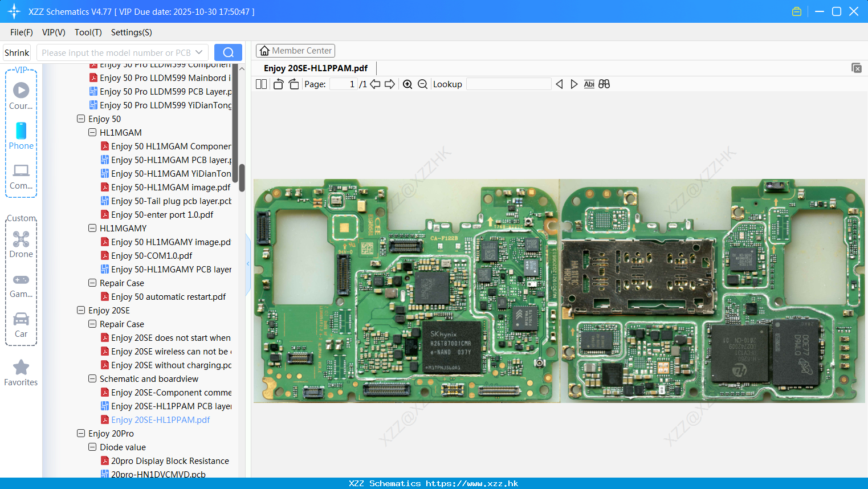This screenshot has height=489, width=868.
Task: Go to previous page arrow
Action: click(x=375, y=84)
